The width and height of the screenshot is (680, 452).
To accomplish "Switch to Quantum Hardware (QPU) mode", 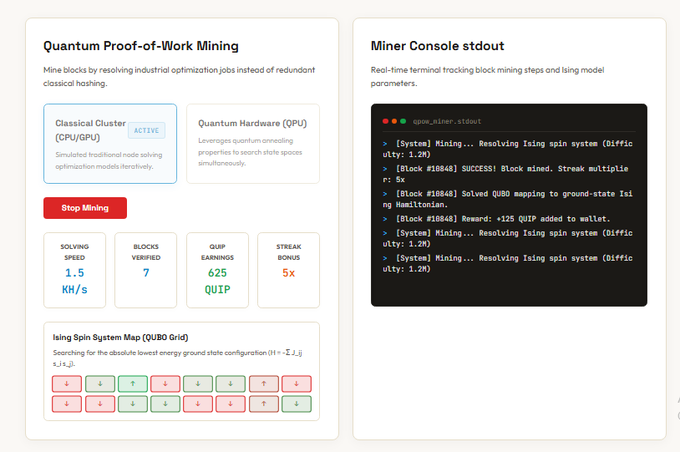I will coord(253,144).
